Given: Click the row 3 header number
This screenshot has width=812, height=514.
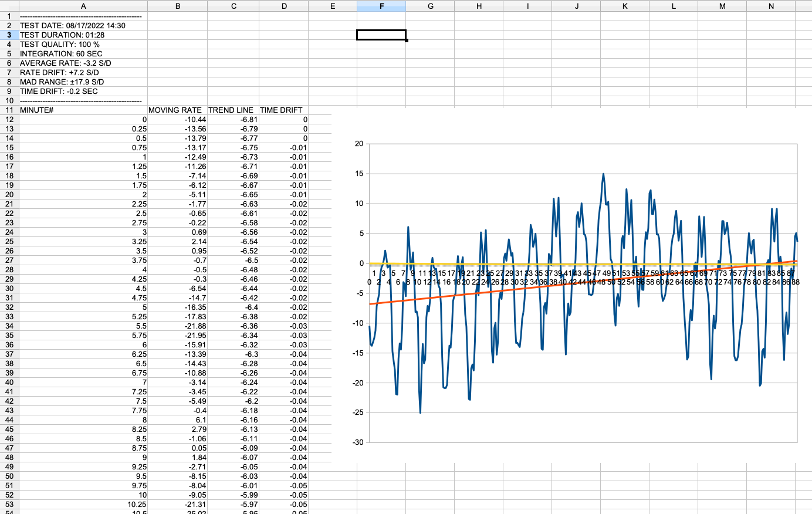Looking at the screenshot, I should [x=9, y=35].
